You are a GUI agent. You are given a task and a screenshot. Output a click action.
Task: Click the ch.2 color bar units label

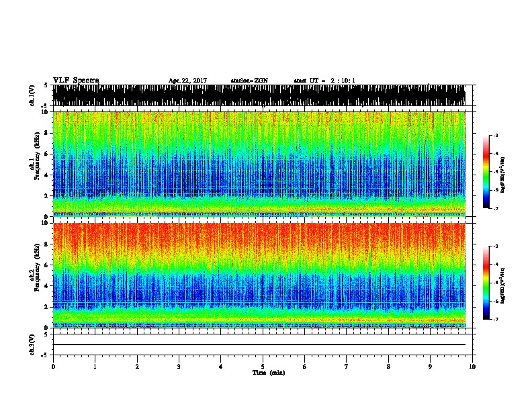(503, 285)
